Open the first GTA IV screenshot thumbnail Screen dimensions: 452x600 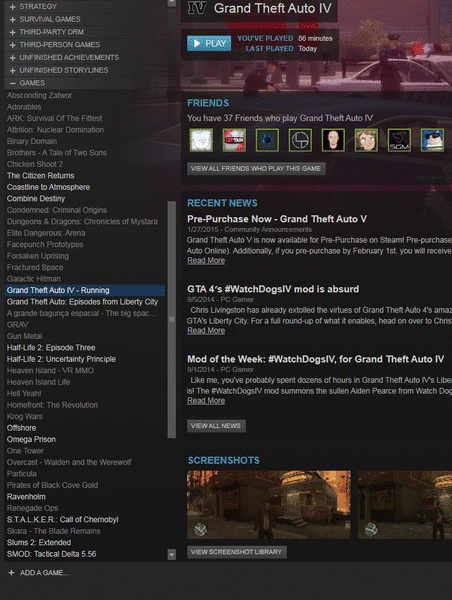tap(269, 505)
